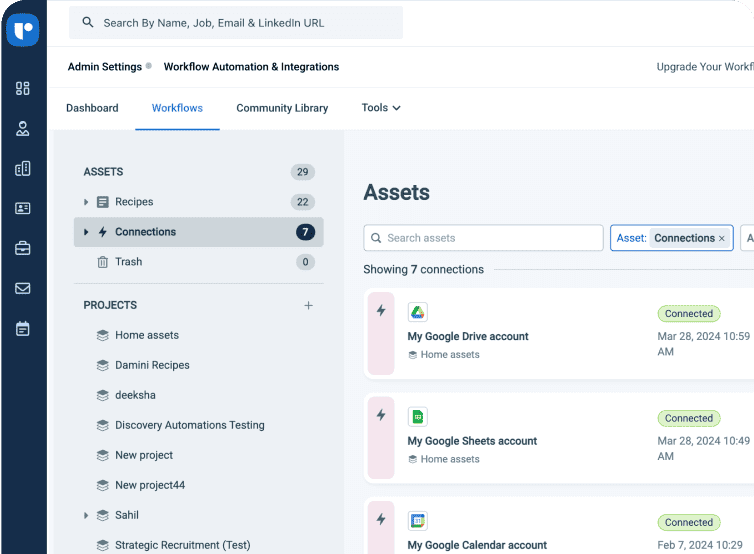This screenshot has width=754, height=554.
Task: Click the app logo in the sidebar
Action: (x=22, y=30)
